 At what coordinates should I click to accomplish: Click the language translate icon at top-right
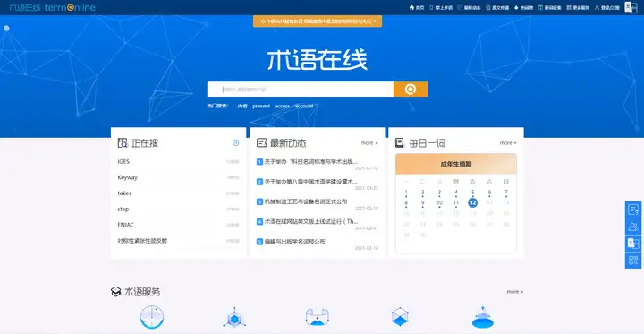[x=631, y=7]
